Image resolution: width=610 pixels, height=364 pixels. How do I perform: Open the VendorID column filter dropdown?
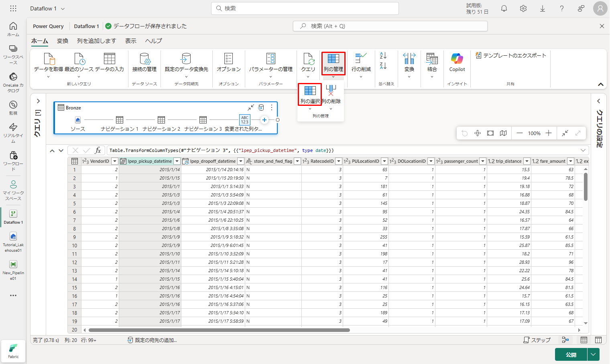pos(115,161)
